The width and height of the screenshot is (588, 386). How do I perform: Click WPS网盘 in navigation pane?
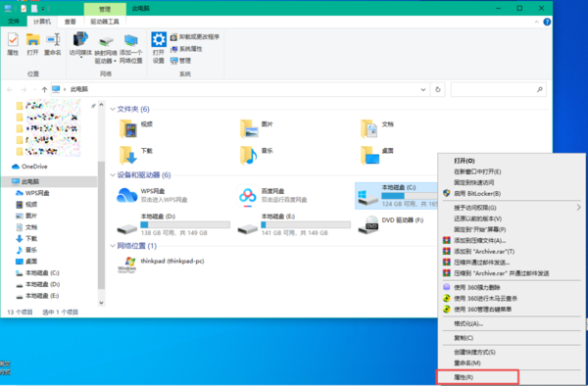(32, 193)
